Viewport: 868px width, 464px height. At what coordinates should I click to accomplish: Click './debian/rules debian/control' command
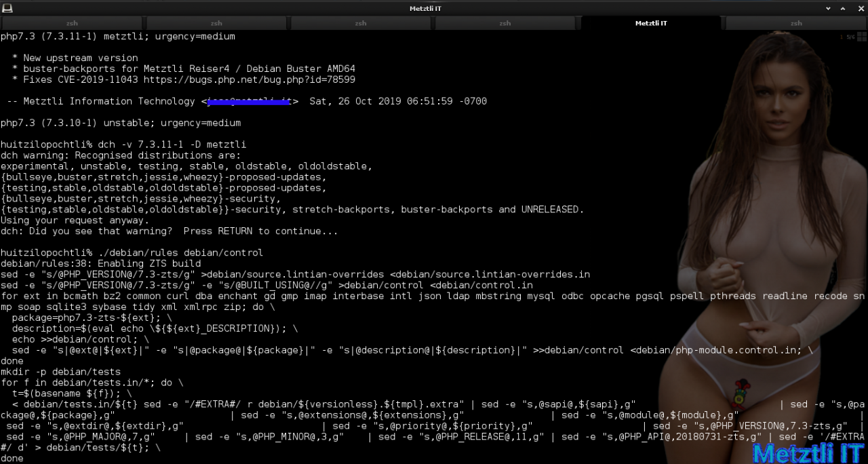point(180,253)
